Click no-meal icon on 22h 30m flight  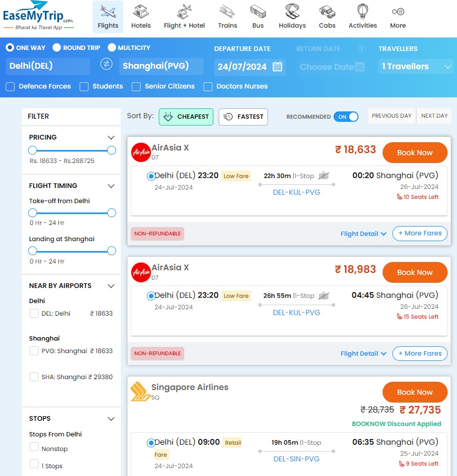[x=323, y=176]
